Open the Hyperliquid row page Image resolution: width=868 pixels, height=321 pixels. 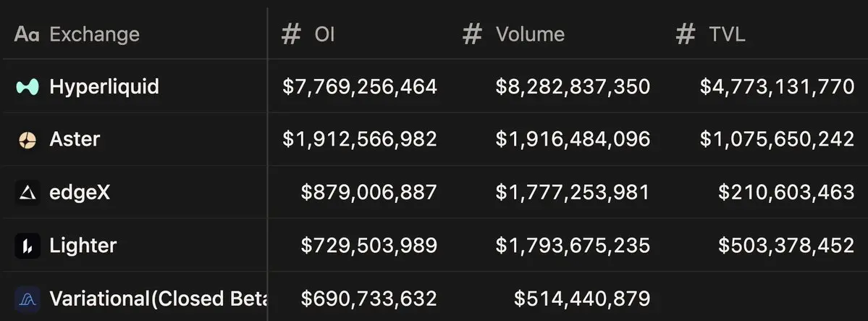pyautogui.click(x=104, y=87)
